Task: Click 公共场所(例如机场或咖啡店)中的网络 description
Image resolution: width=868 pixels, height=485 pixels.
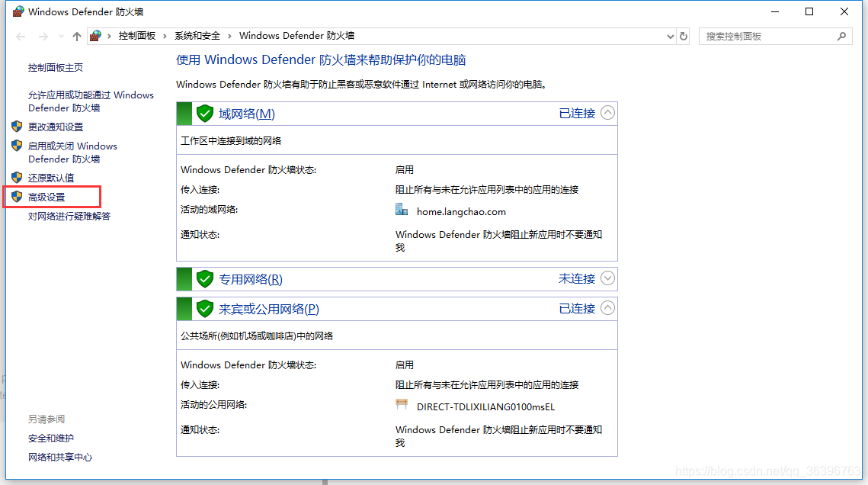Action: (x=257, y=336)
